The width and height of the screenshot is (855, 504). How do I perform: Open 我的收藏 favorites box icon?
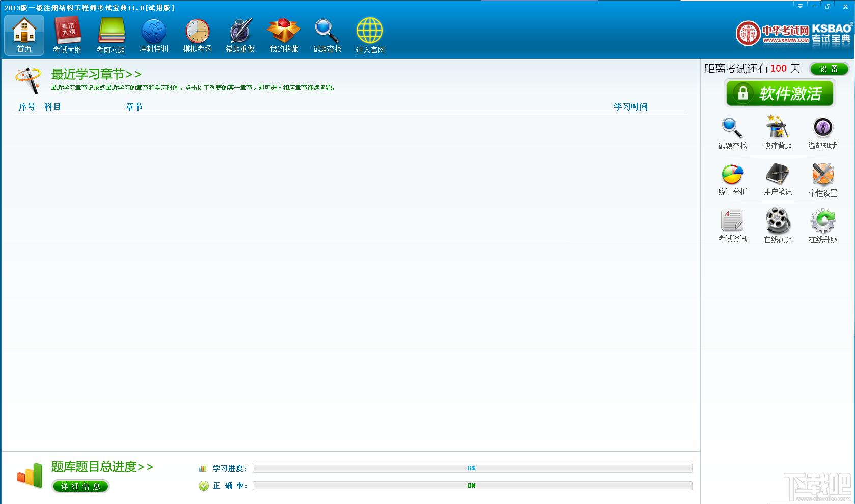pos(284,32)
